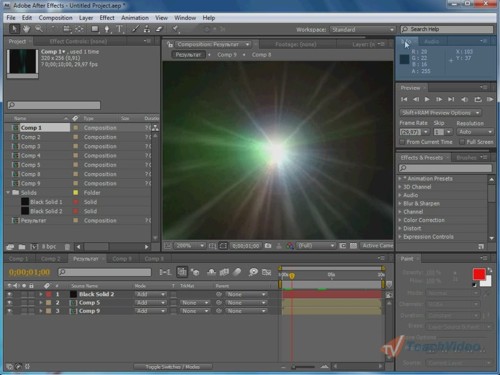Viewport: 500px width, 375px height.
Task: Open RAM Preview Options dropdown
Action: pos(440,113)
